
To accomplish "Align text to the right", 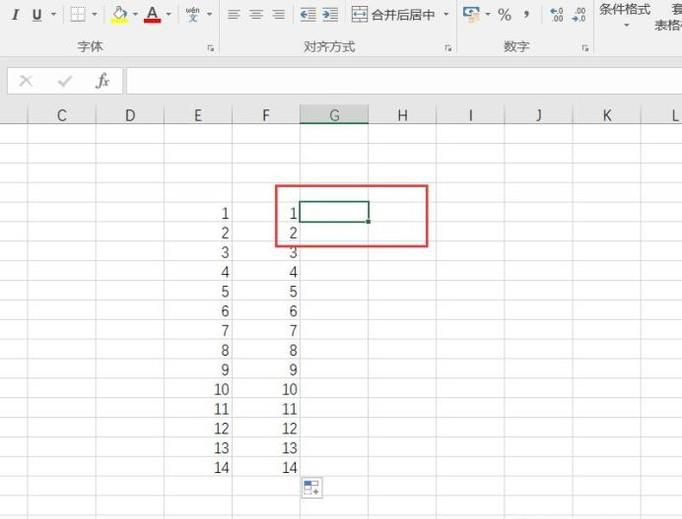I will pyautogui.click(x=278, y=15).
